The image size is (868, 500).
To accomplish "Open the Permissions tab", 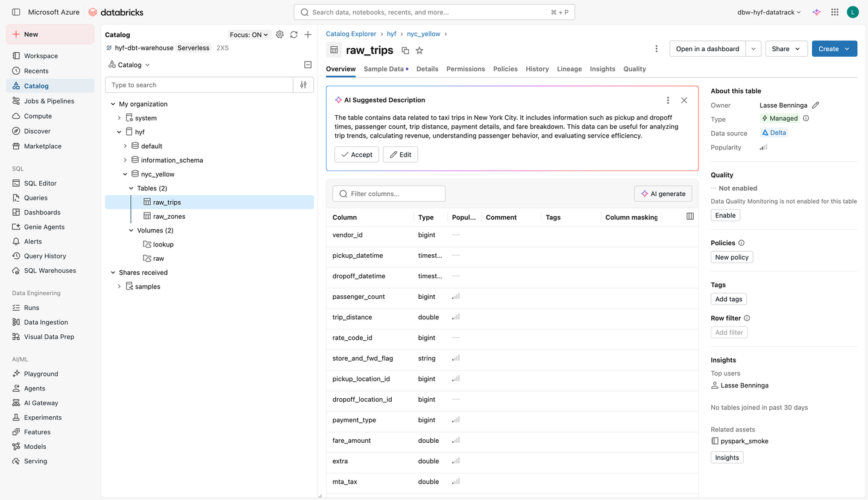I will pyautogui.click(x=465, y=69).
